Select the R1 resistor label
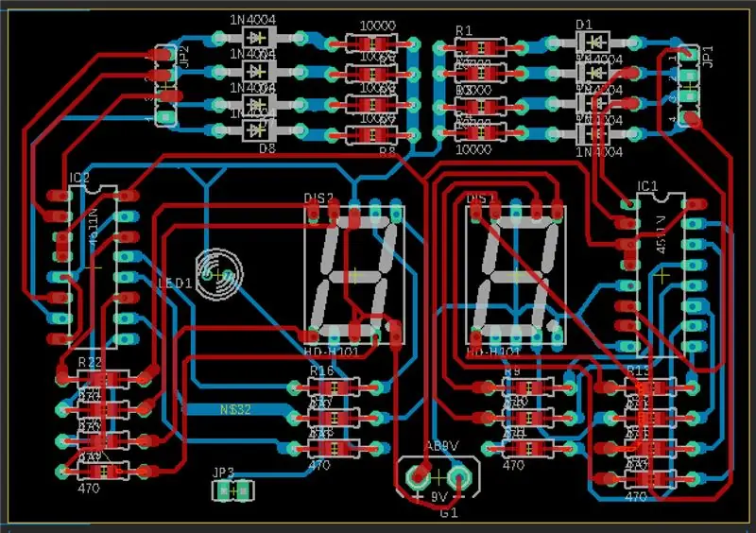 463,31
